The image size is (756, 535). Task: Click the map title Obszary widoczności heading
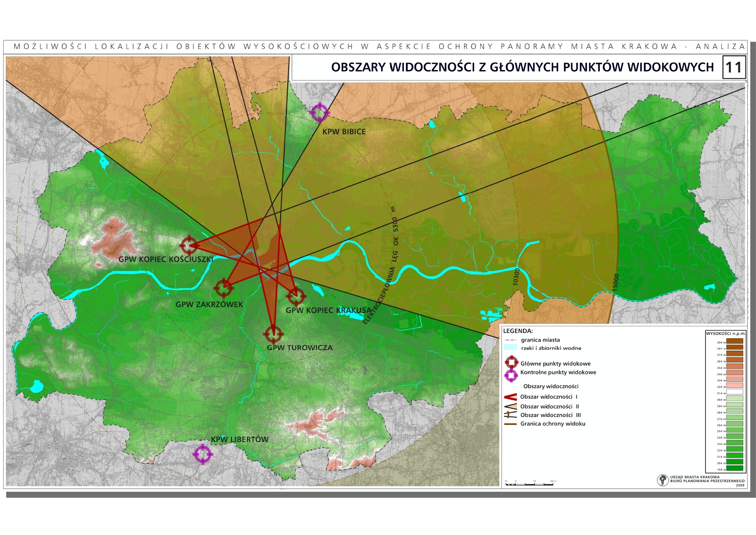(522, 67)
